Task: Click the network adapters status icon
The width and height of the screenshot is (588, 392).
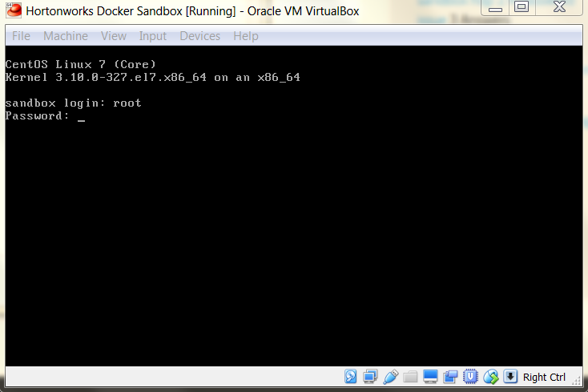Action: tap(370, 376)
